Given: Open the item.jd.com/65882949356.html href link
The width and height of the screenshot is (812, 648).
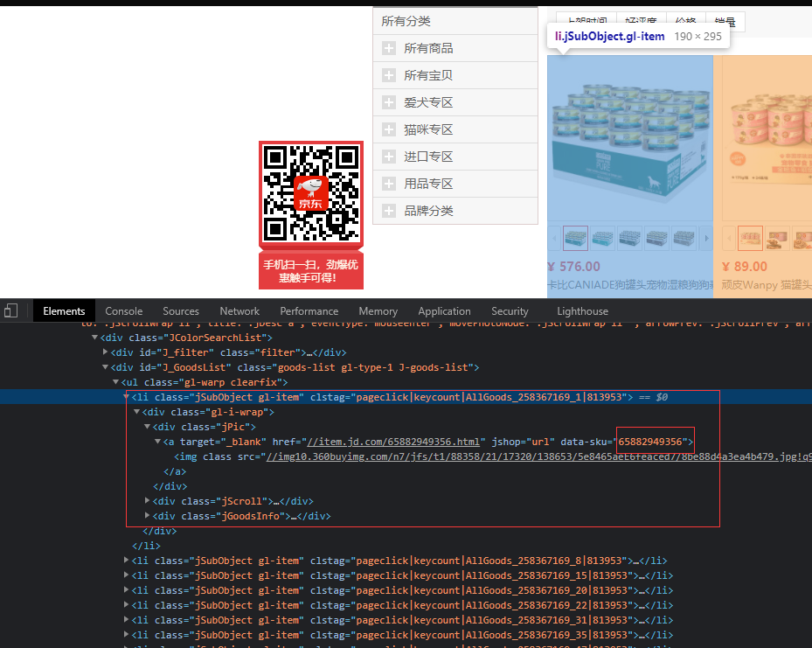Looking at the screenshot, I should tap(393, 442).
